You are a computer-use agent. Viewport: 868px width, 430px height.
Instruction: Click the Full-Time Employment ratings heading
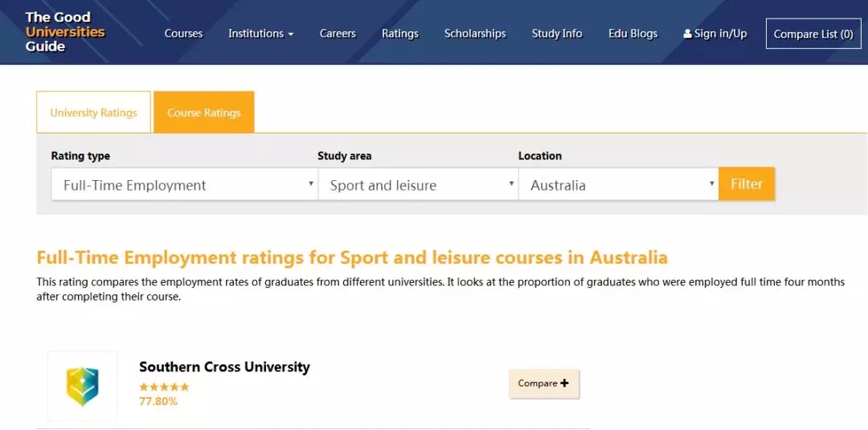click(x=352, y=258)
